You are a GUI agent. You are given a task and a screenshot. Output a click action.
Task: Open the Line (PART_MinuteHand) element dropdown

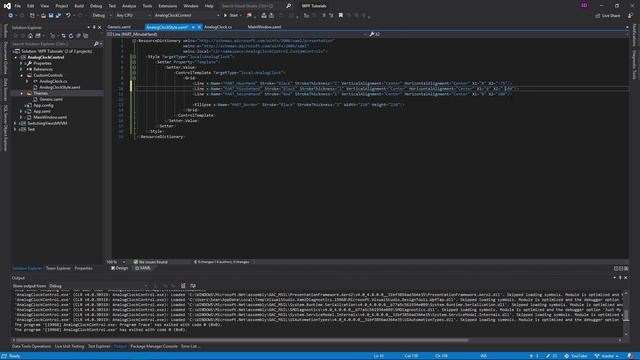click(237, 34)
